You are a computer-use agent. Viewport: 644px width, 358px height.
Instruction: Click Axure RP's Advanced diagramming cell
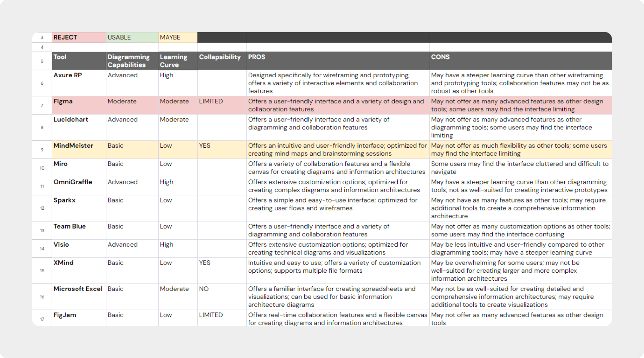[x=132, y=83]
